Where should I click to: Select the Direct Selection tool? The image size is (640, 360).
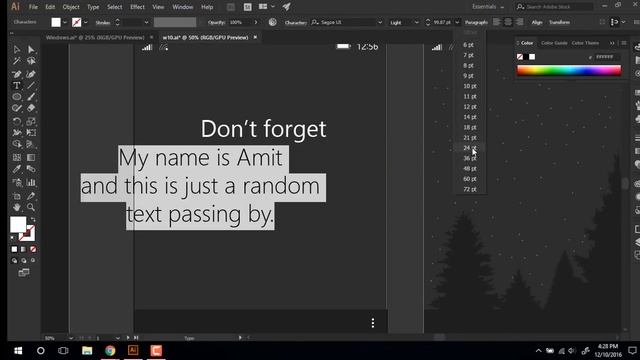tap(31, 49)
